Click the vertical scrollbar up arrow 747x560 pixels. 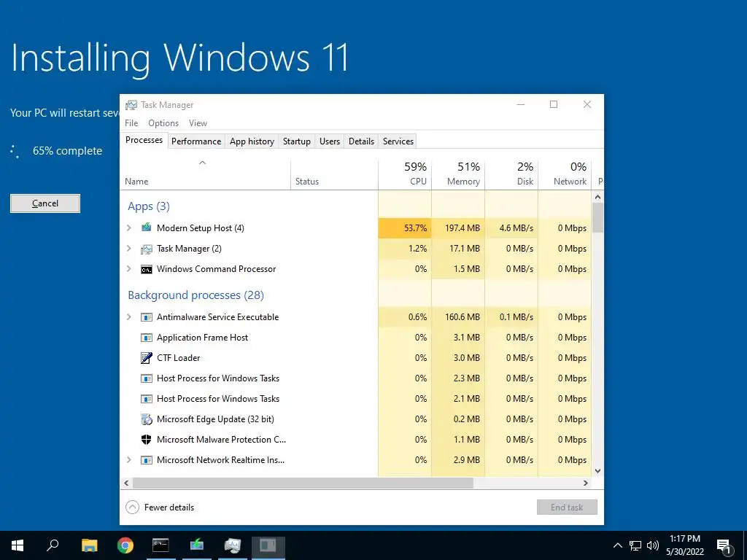tap(598, 197)
